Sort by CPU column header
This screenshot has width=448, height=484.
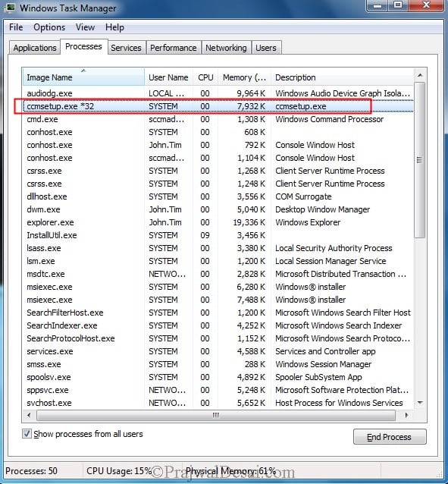click(x=205, y=77)
